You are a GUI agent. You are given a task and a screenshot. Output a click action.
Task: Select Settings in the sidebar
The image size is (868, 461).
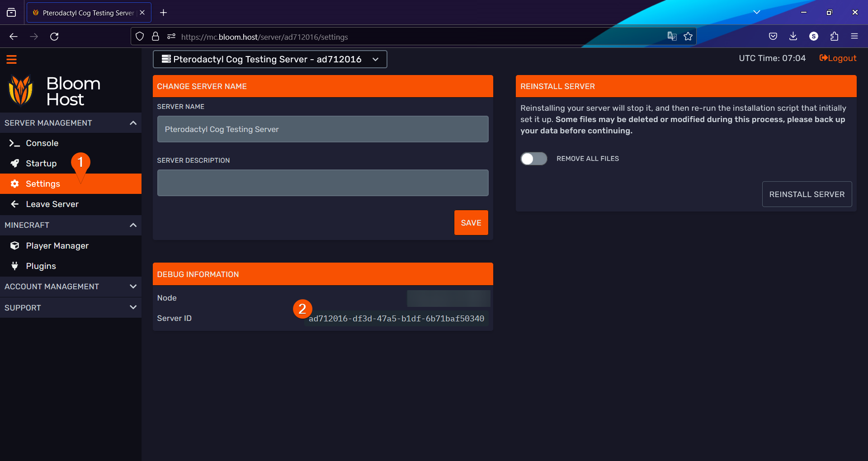tap(71, 183)
